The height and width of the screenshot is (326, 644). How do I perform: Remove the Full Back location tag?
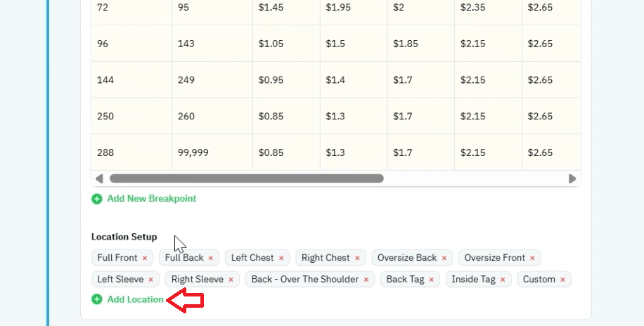[x=211, y=258]
